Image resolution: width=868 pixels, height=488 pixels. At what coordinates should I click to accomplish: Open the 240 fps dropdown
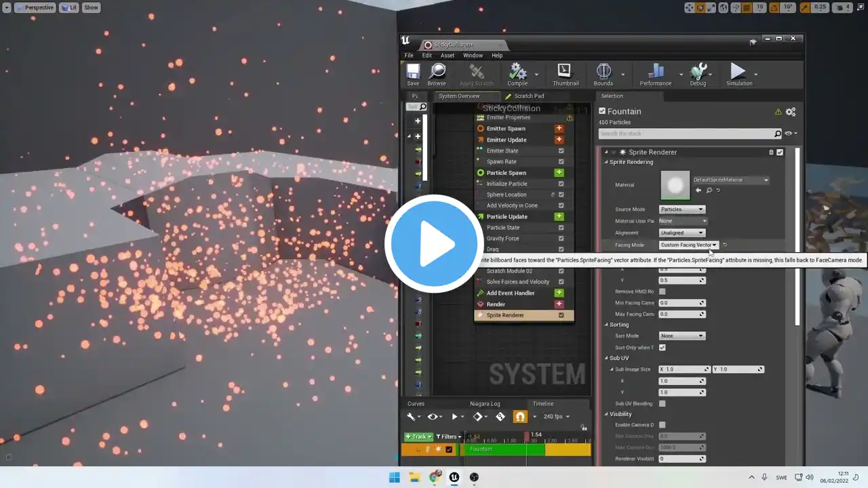(557, 417)
